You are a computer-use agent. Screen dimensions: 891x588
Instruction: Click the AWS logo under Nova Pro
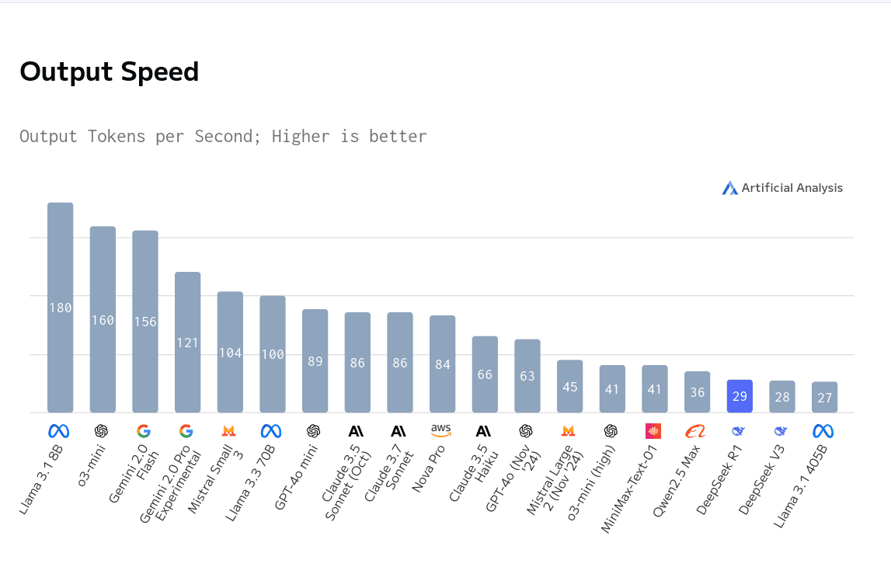tap(441, 430)
